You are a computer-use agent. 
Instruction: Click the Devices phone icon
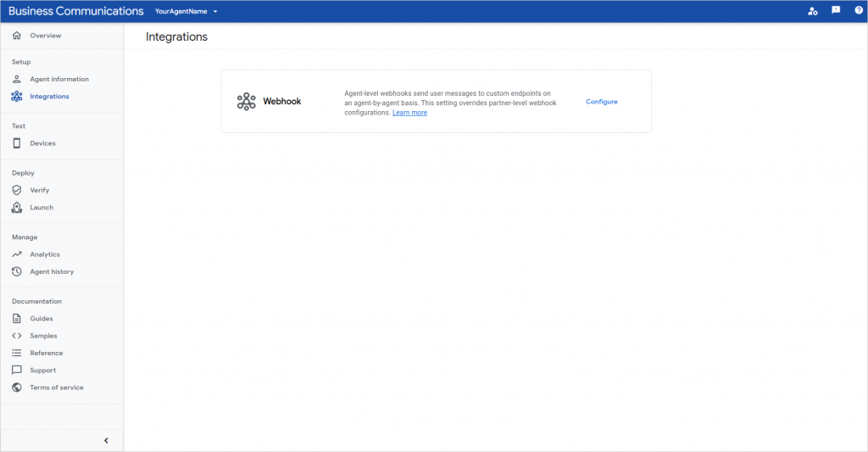(x=17, y=143)
